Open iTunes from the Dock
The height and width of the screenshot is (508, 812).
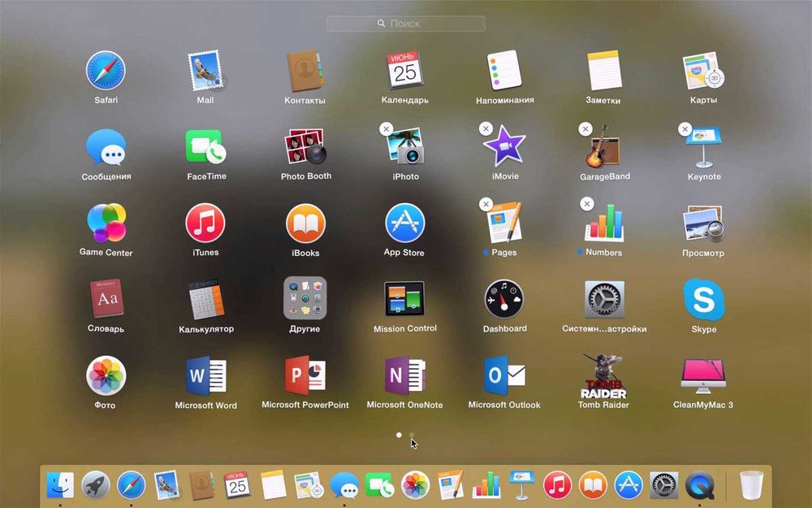(557, 486)
